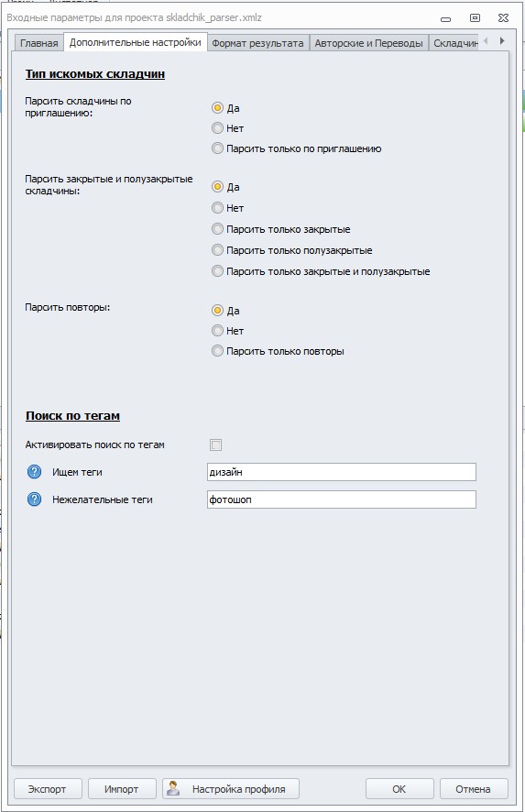Click profile icon on Настройка профиля button

point(173,789)
